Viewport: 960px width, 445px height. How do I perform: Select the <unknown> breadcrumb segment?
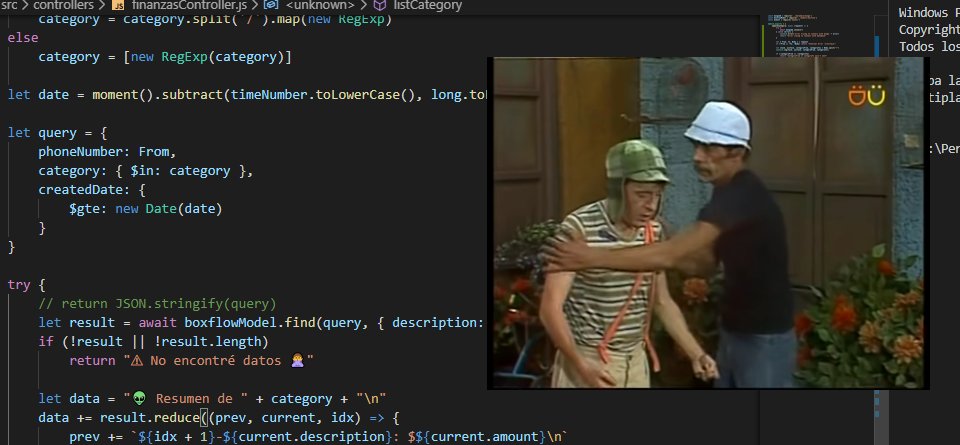pyautogui.click(x=320, y=6)
